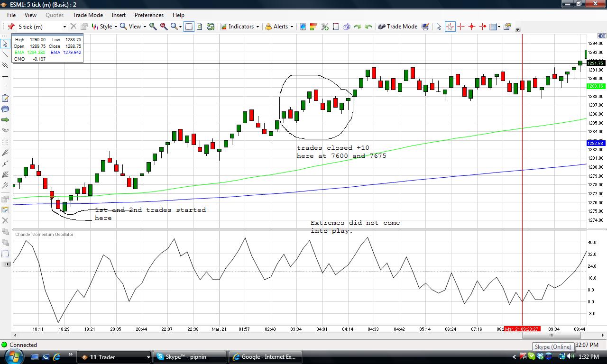Click the color bars icon in toolbar

[x=313, y=27]
